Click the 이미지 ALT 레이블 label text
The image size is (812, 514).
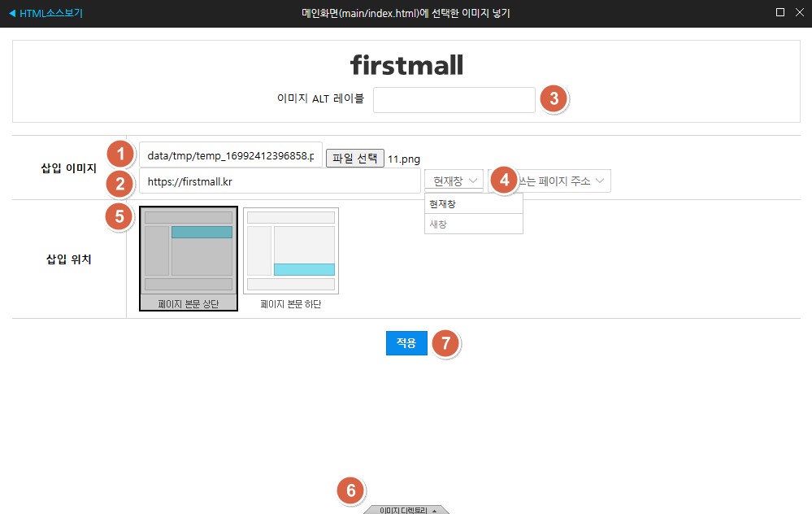pyautogui.click(x=320, y=98)
